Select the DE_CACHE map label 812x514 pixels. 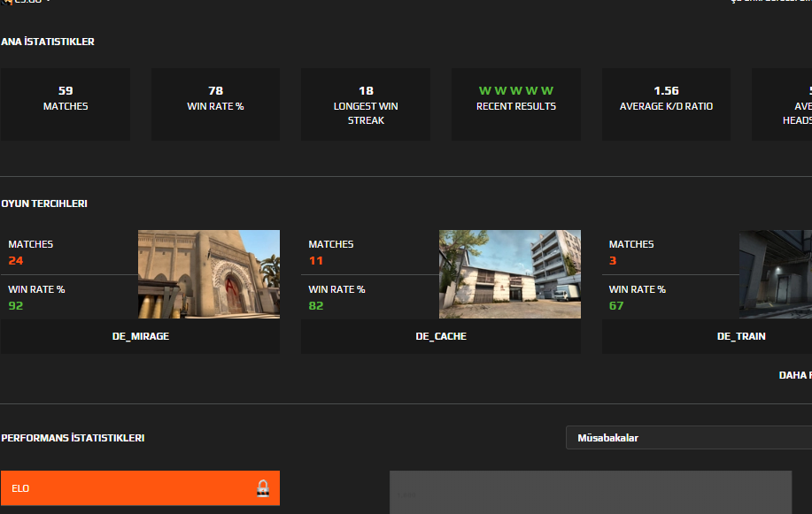click(x=441, y=336)
